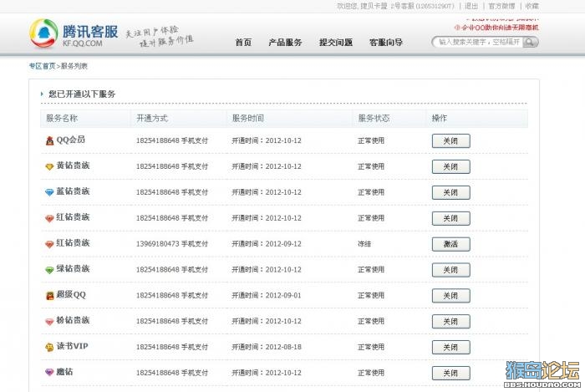This screenshot has width=585, height=392.
Task: Click the search magnifier icon
Action: [529, 42]
